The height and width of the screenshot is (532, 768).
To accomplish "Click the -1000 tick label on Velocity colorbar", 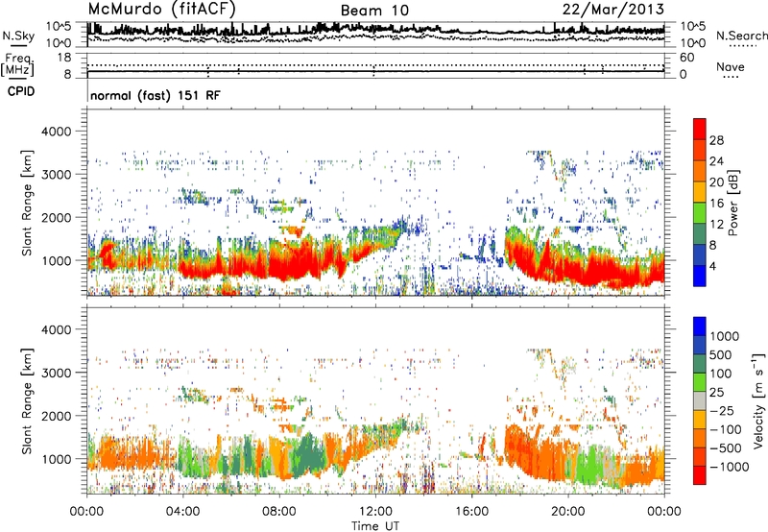I will coord(730,467).
